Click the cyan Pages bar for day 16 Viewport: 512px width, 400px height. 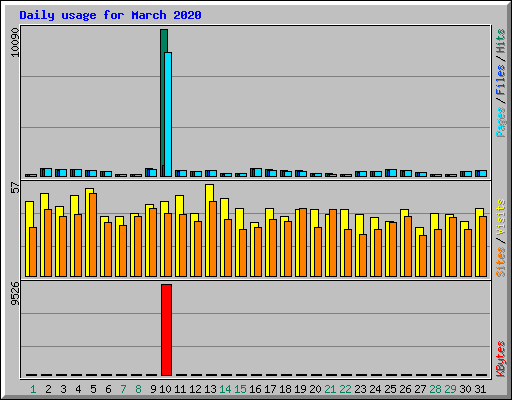258,173
